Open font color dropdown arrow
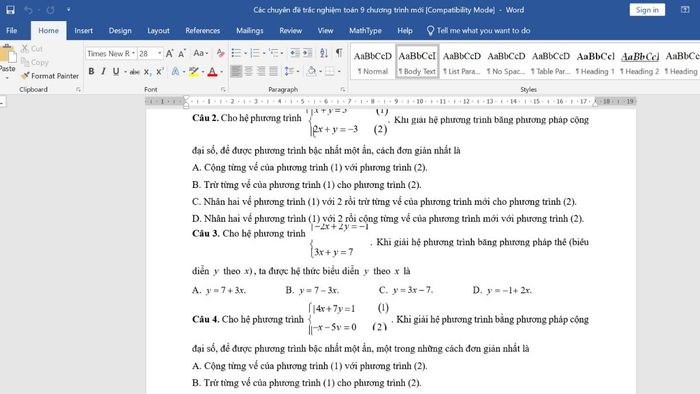 tap(222, 71)
